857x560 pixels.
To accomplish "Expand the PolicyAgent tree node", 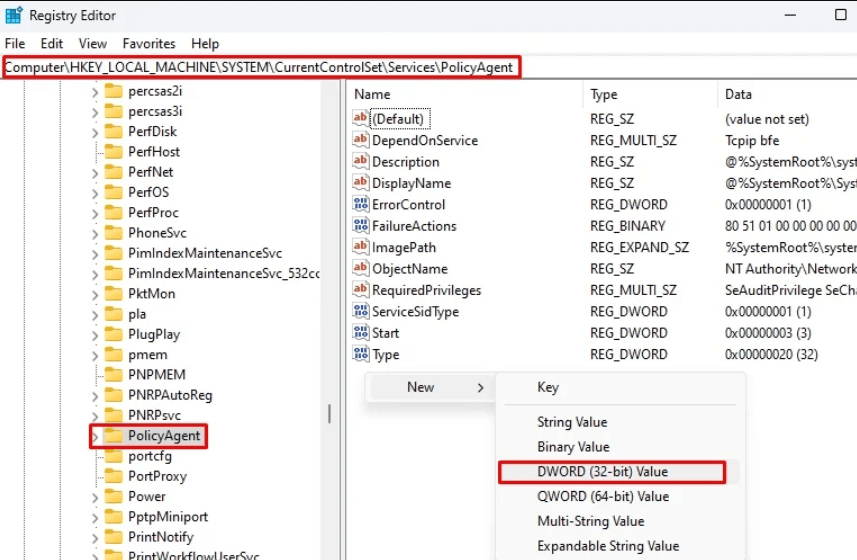I will point(95,437).
